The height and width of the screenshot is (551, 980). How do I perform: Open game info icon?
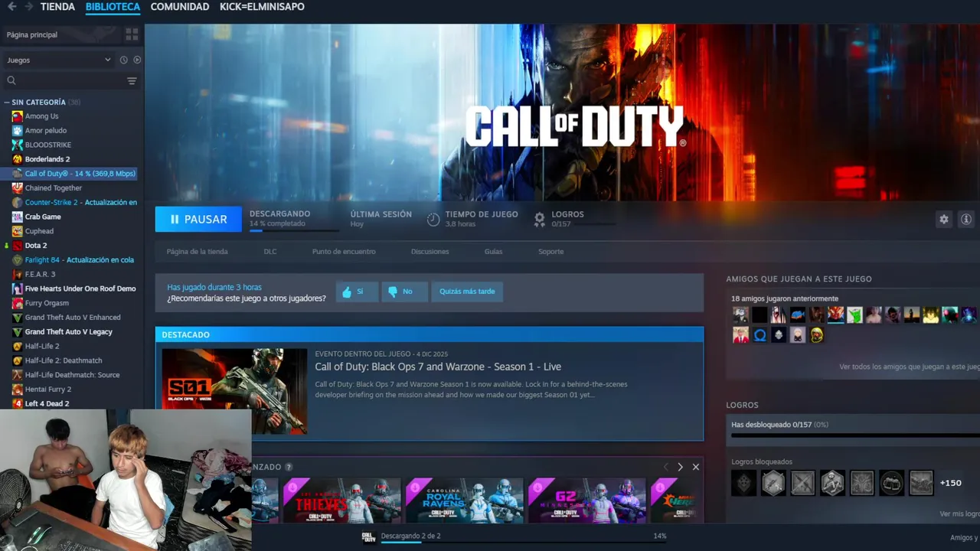[966, 219]
